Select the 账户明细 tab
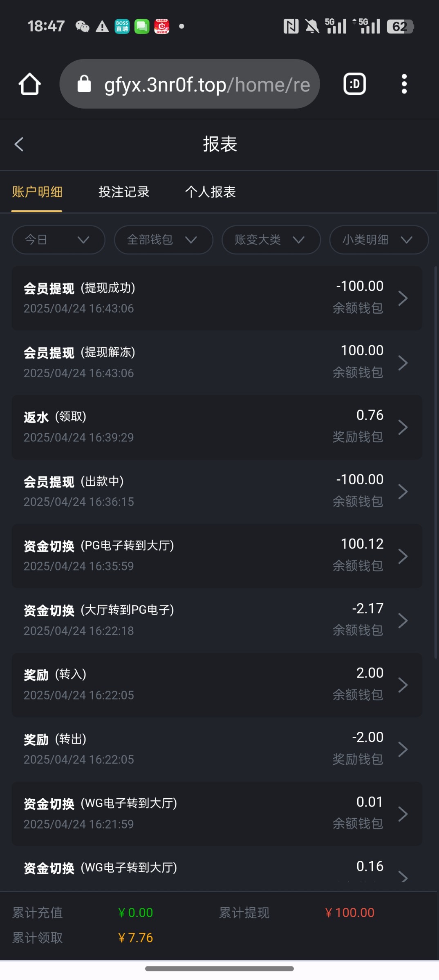The height and width of the screenshot is (980, 439). (37, 192)
